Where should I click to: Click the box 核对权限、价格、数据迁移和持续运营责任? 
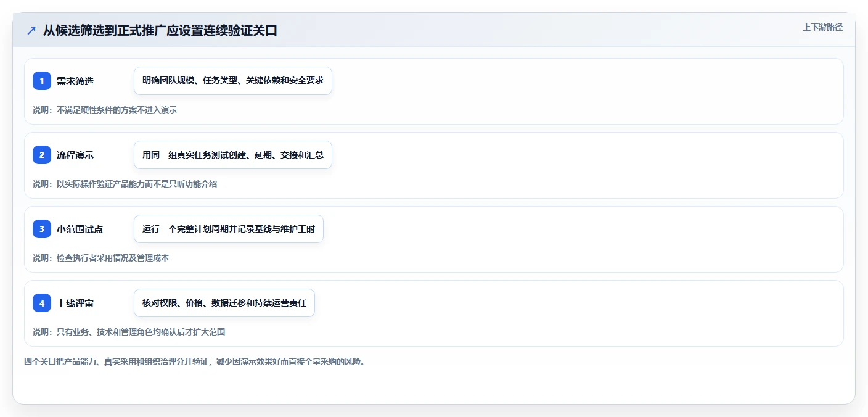point(224,303)
